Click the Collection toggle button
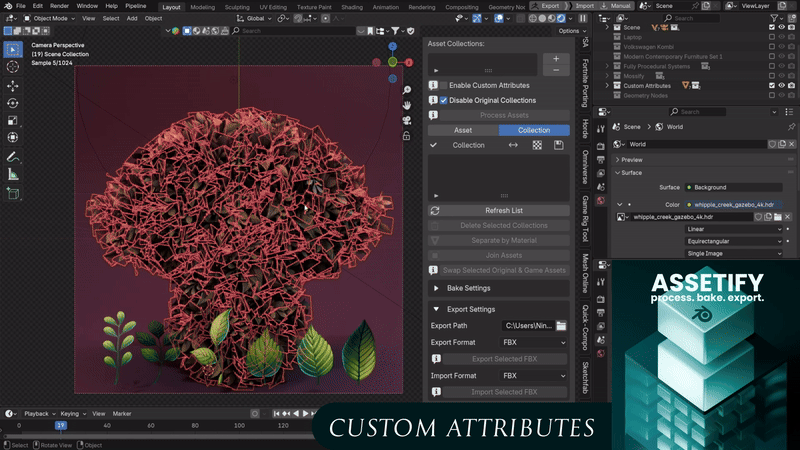The width and height of the screenshot is (800, 450). pyautogui.click(x=533, y=130)
